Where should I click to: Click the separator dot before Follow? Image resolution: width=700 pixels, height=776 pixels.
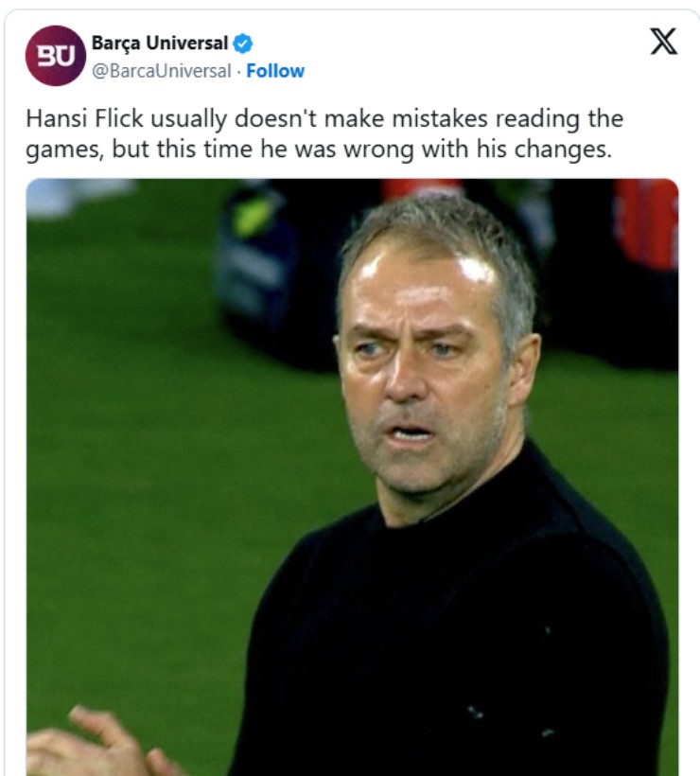coord(238,72)
